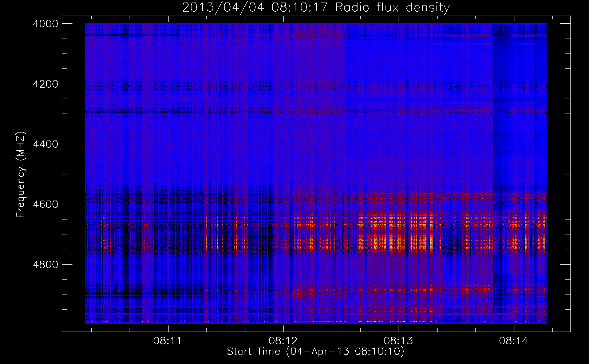Click the 08:11 time axis label
Screen dimensions: 589x364
[167, 341]
